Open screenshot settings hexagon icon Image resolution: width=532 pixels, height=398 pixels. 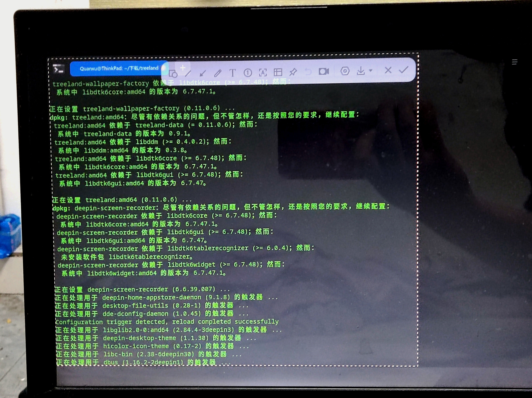tap(345, 71)
